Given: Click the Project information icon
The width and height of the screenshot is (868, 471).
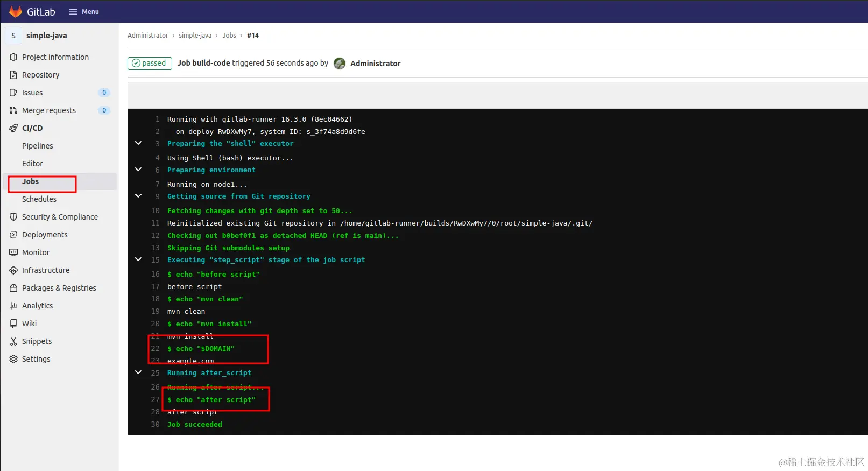Looking at the screenshot, I should (13, 57).
